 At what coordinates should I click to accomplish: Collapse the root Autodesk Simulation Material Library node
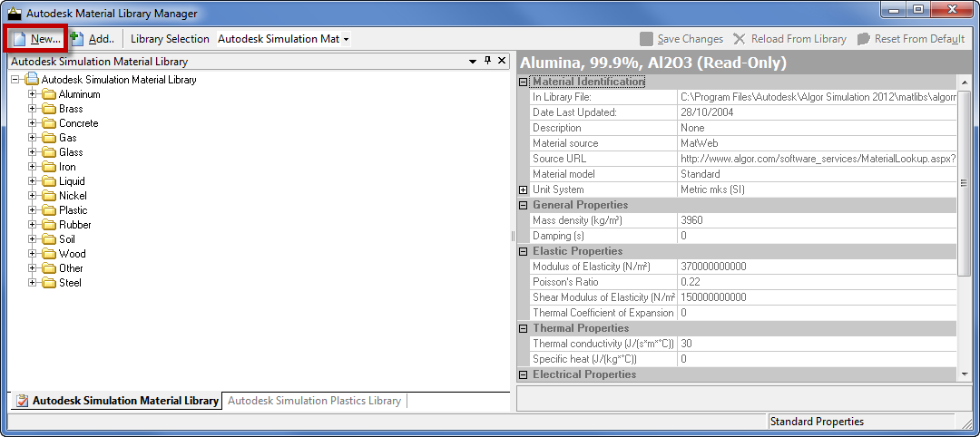(x=15, y=80)
